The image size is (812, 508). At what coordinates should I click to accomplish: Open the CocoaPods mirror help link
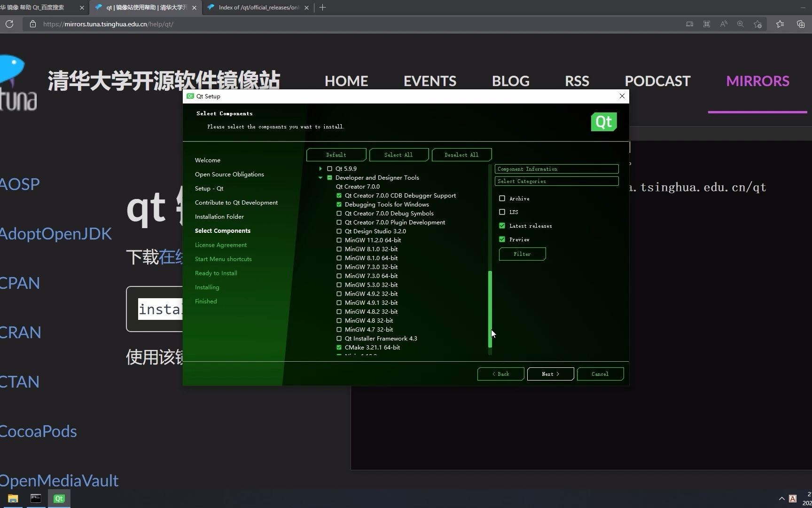pos(38,431)
